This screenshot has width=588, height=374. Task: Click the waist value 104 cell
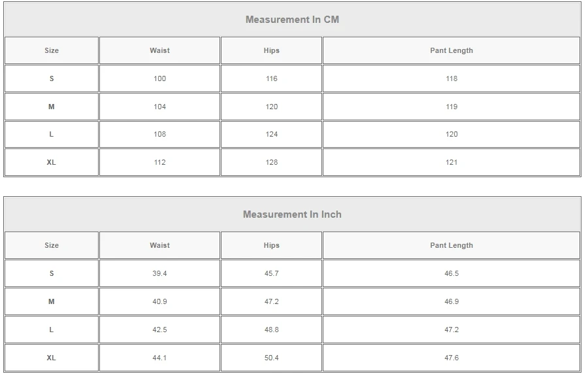(x=159, y=107)
